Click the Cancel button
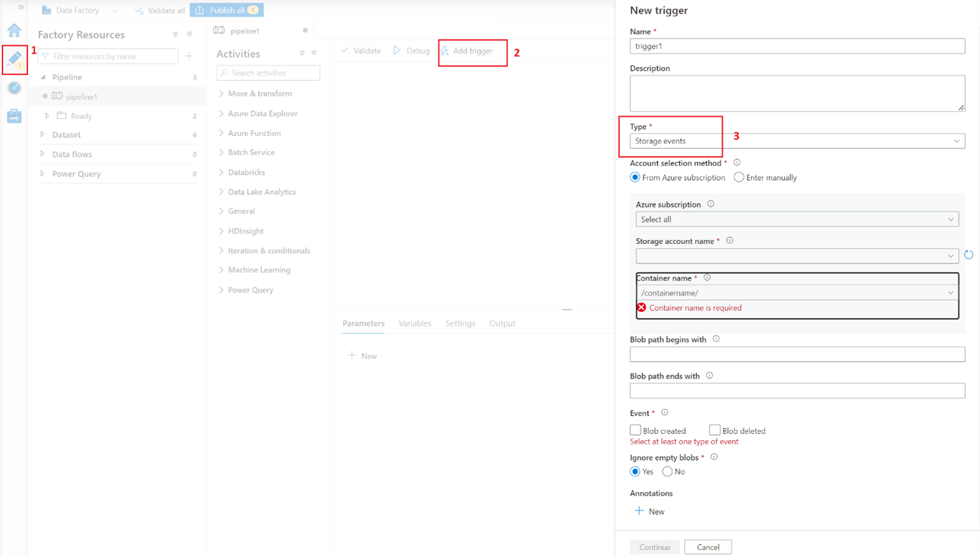The width and height of the screenshot is (980, 557). point(708,547)
